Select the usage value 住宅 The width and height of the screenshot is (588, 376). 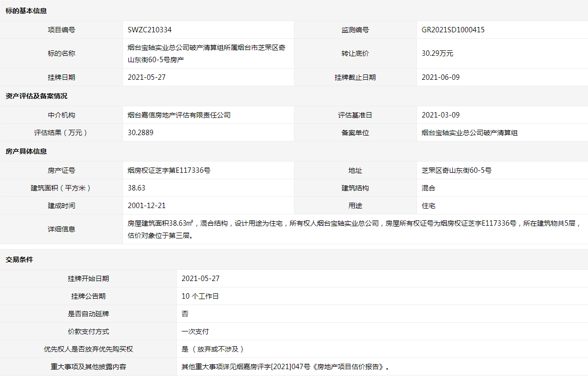point(429,206)
